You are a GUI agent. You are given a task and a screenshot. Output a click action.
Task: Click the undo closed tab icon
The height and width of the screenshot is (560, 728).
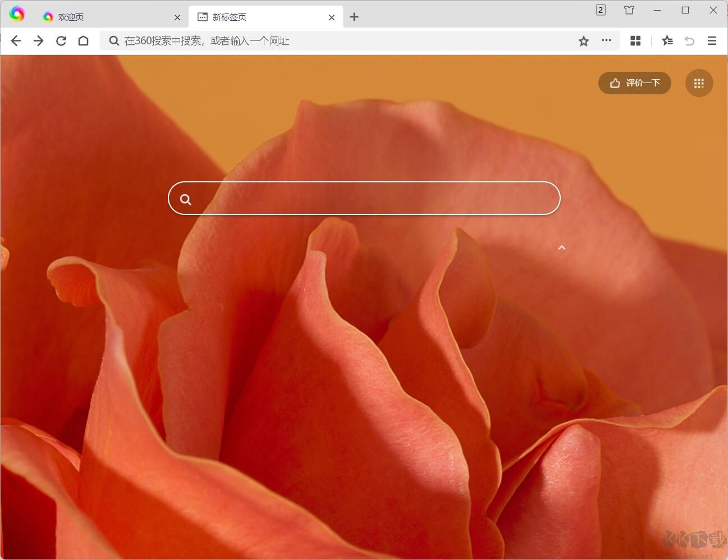pos(689,41)
